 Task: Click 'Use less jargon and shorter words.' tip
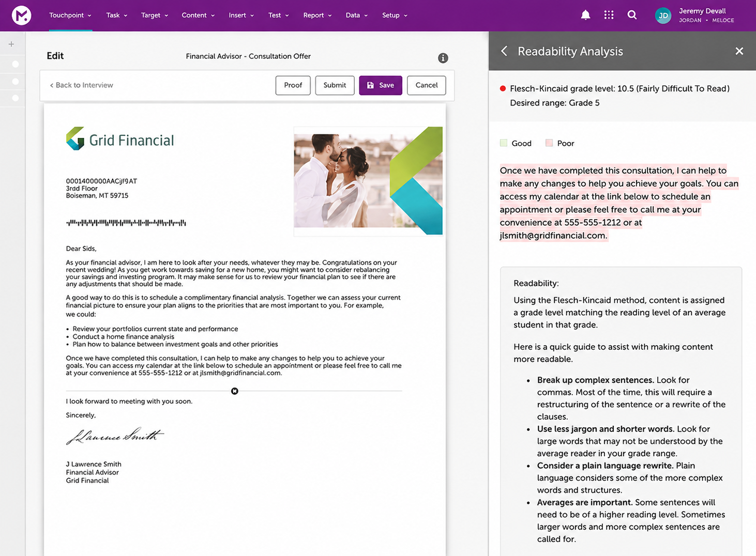pos(606,429)
